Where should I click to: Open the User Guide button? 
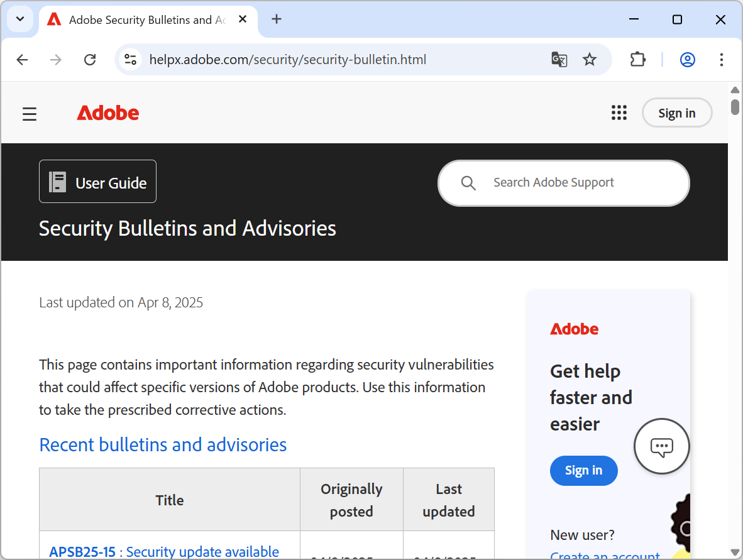pyautogui.click(x=98, y=182)
